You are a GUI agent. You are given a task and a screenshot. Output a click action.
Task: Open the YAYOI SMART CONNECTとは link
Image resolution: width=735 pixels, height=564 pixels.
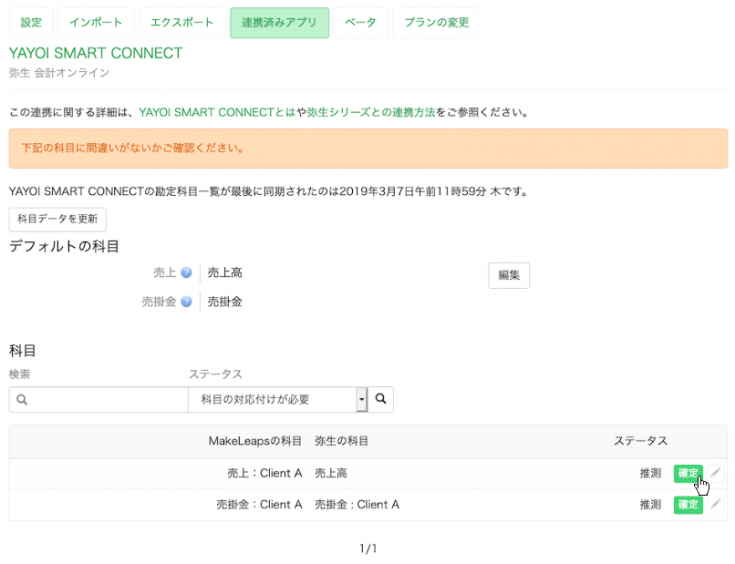pos(217,113)
